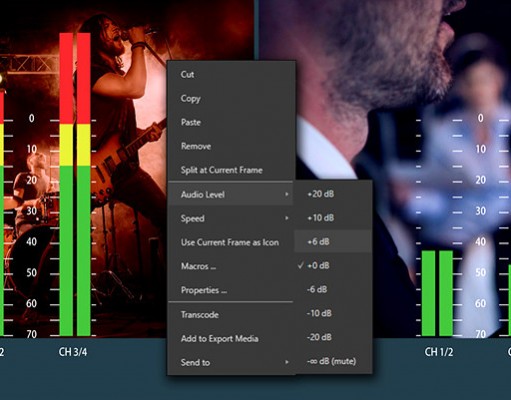Expand the Audio Level submenu arrow
The width and height of the screenshot is (511, 400).
(x=287, y=194)
